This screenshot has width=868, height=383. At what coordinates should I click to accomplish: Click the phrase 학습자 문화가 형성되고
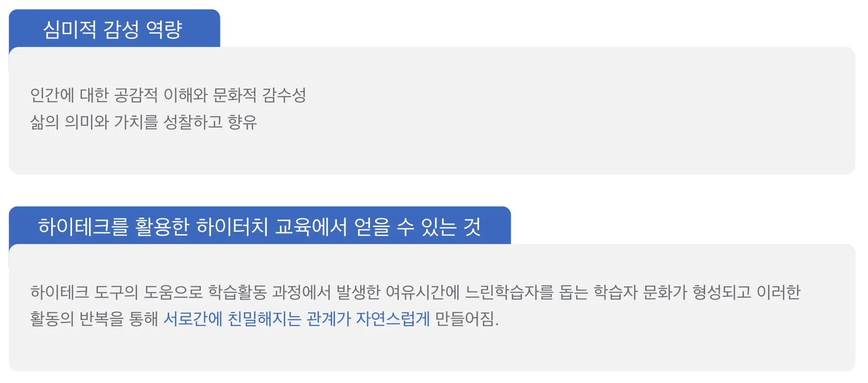672,292
